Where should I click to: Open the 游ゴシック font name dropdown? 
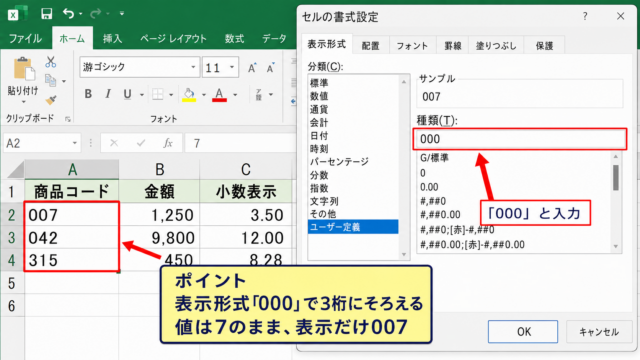coord(193,67)
